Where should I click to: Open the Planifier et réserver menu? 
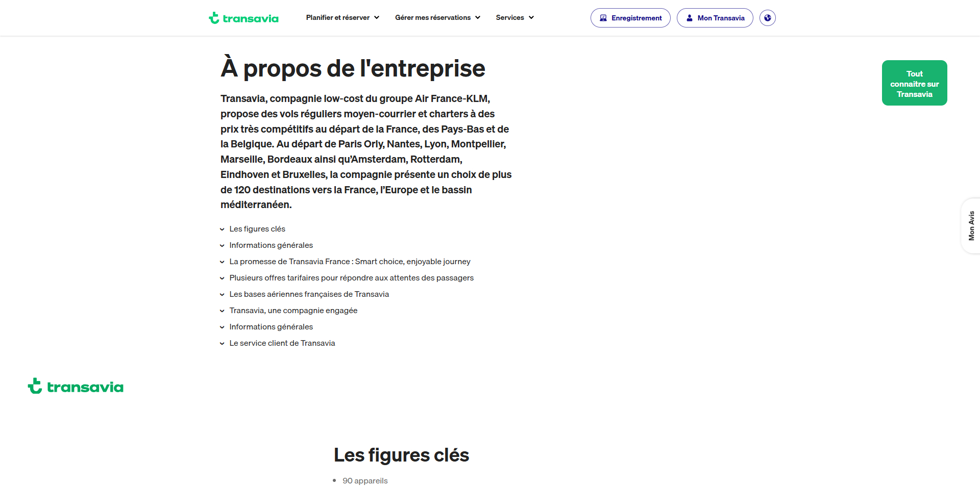[x=342, y=17]
